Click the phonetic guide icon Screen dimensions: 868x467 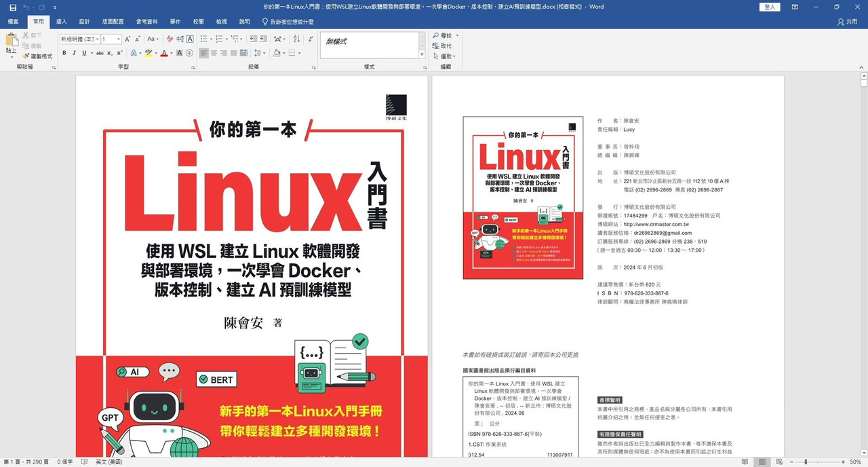click(x=180, y=39)
